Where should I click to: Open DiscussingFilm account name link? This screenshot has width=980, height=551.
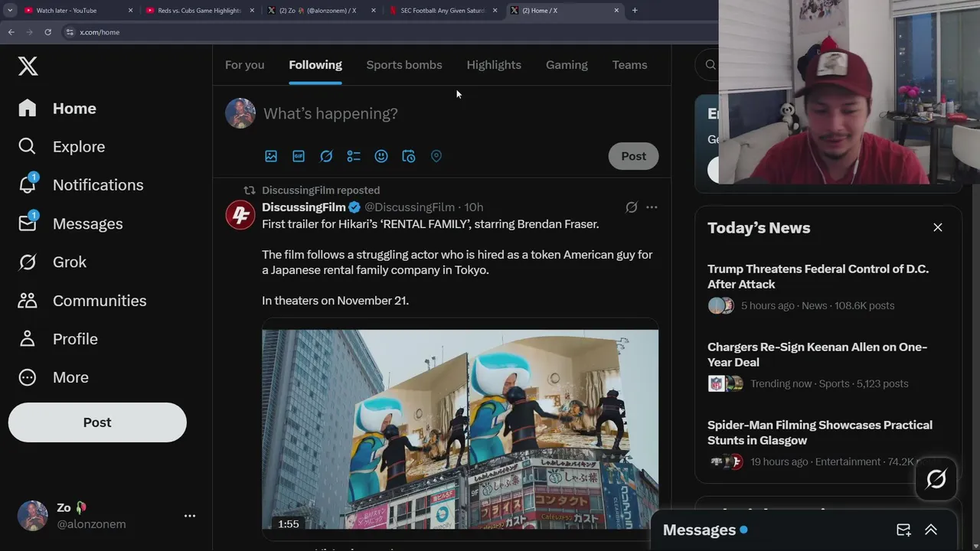[304, 207]
